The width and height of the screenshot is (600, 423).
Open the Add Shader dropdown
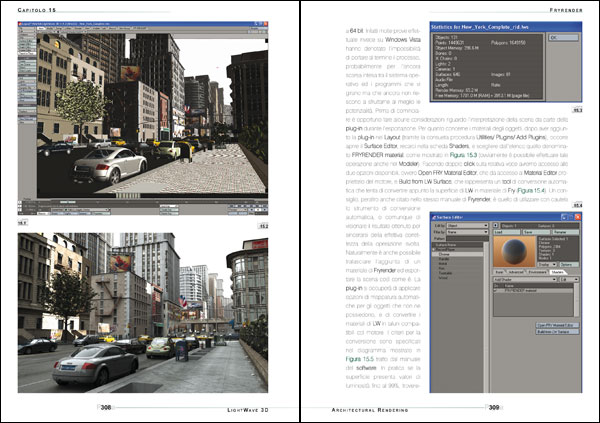tap(525, 279)
